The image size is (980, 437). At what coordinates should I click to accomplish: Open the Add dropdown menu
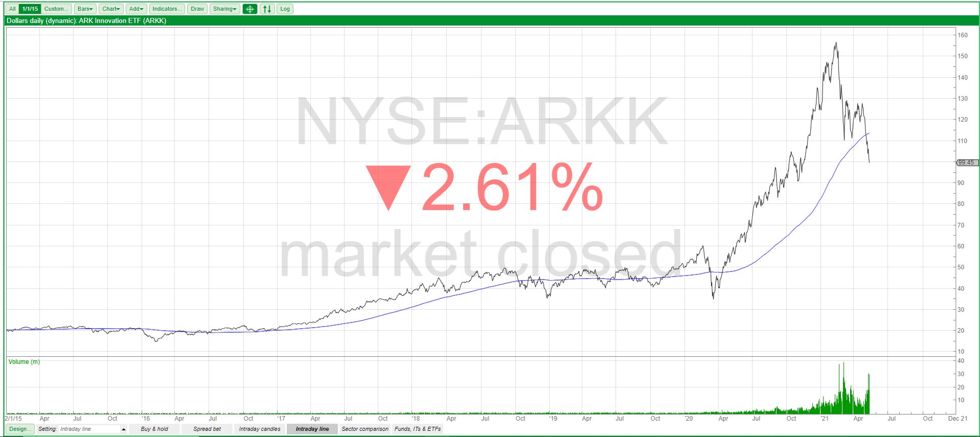tap(136, 9)
